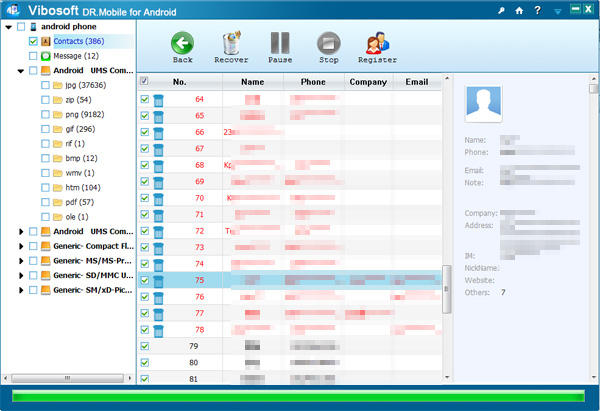Click the green scan progress bar
Image resolution: width=600 pixels, height=411 pixels.
click(x=298, y=396)
